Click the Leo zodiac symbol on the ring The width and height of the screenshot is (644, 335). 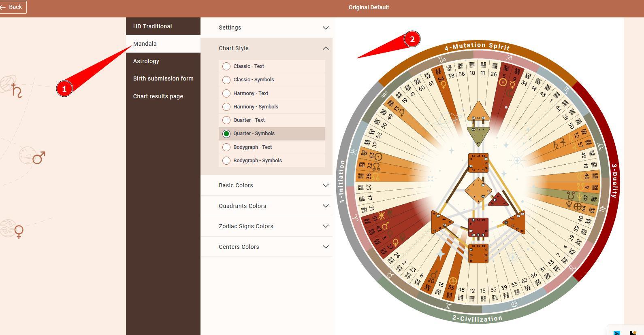tap(572, 268)
